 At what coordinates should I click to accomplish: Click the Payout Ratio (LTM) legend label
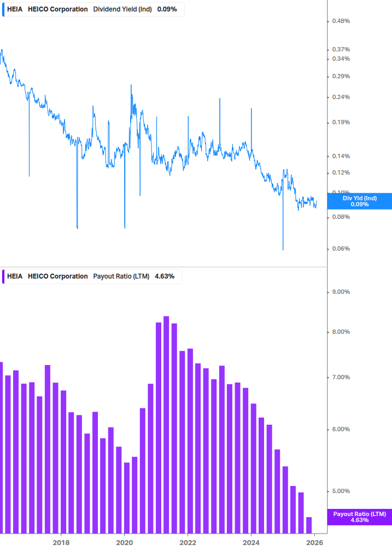point(121,276)
